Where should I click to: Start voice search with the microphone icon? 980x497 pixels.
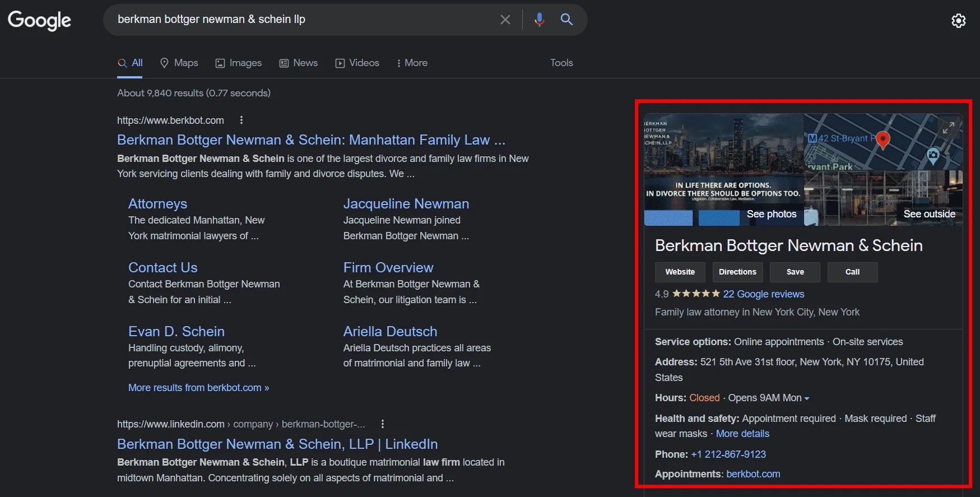[x=539, y=20]
